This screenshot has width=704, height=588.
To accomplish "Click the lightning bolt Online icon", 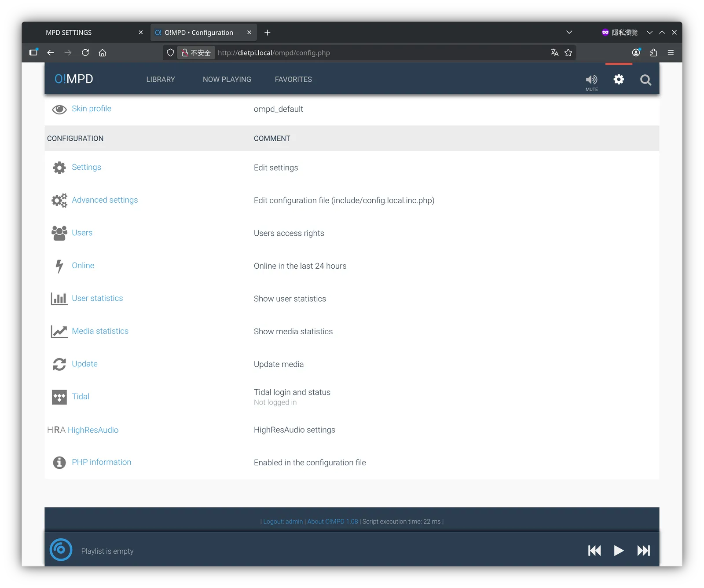I will (x=59, y=266).
